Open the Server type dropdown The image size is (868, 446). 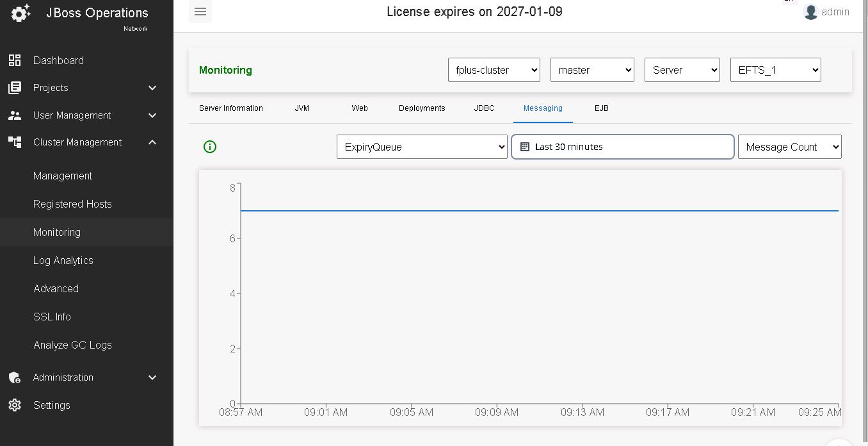682,70
